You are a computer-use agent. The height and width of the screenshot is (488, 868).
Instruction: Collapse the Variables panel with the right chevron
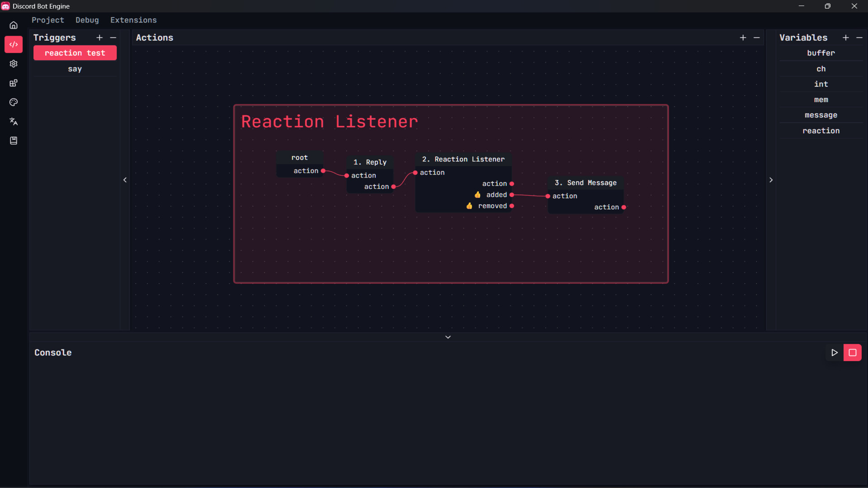[771, 180]
